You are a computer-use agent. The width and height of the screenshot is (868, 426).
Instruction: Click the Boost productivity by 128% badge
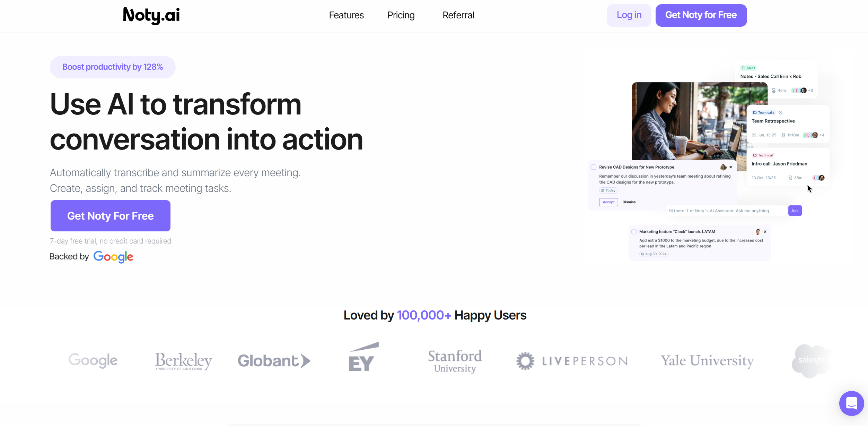[x=113, y=67]
